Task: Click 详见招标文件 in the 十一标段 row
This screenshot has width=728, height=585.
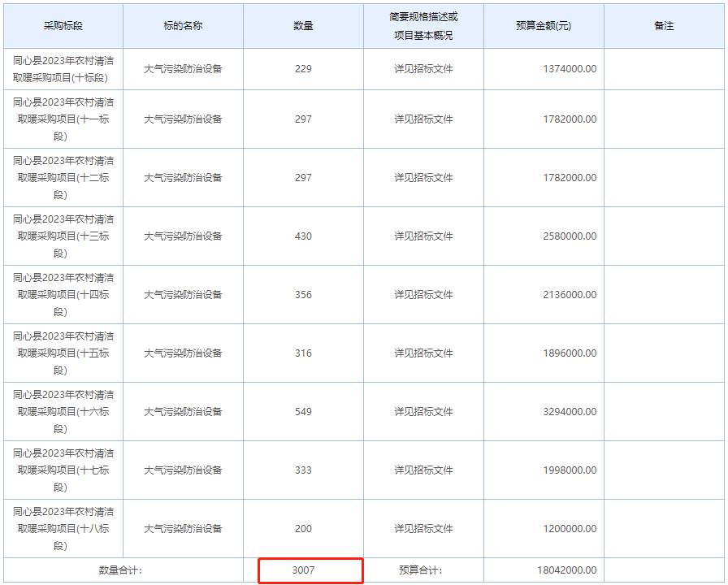Action: pyautogui.click(x=422, y=119)
